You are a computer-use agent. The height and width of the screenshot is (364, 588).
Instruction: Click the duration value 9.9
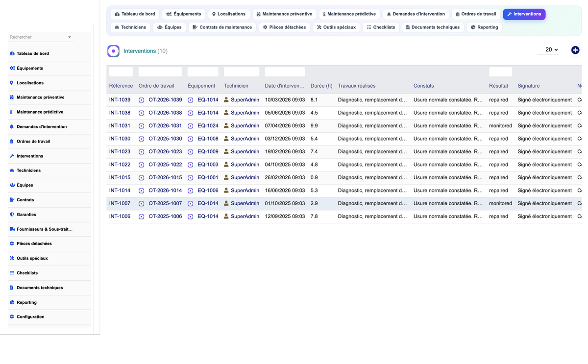(314, 126)
